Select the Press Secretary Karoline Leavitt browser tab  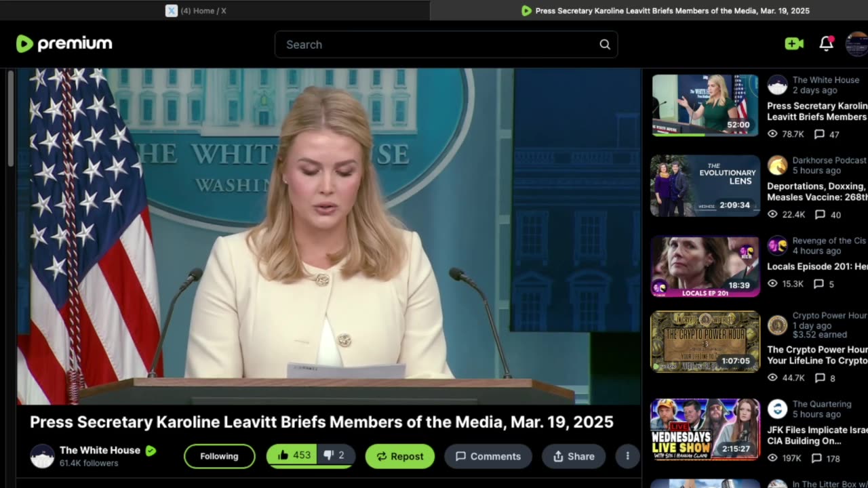[665, 11]
